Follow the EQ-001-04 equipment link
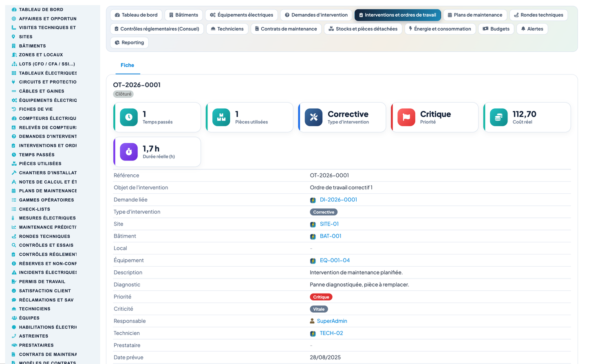The width and height of the screenshot is (589, 364). point(335,261)
